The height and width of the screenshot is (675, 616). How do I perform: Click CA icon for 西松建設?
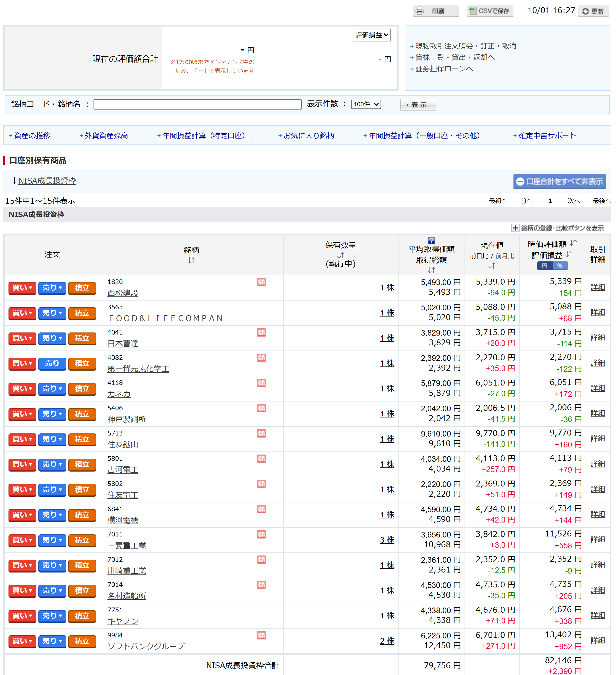[261, 282]
